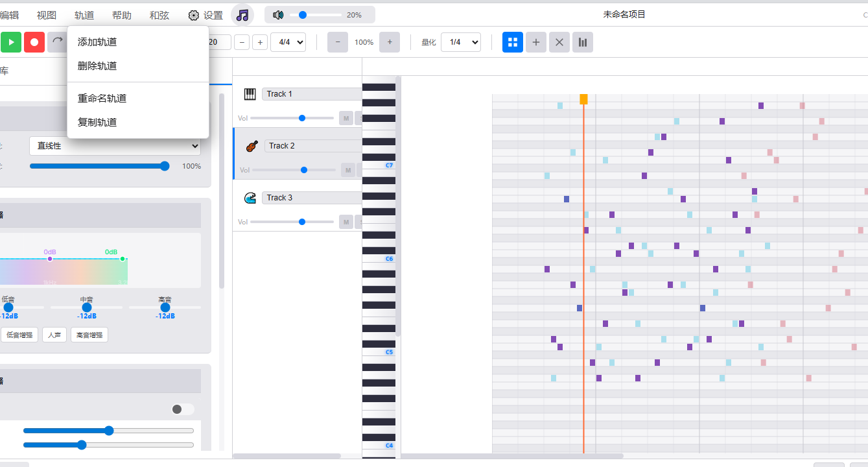
Task: Mute Track 2 with M button
Action: pos(348,170)
